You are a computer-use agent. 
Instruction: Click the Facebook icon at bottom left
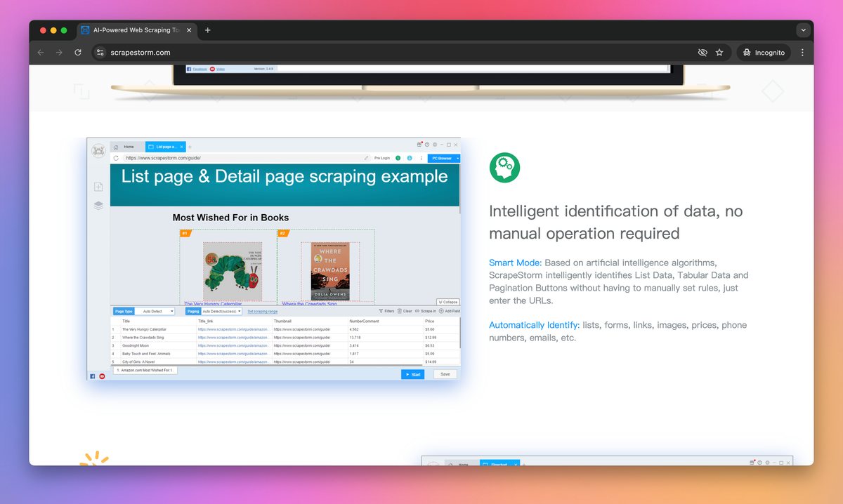coord(93,376)
